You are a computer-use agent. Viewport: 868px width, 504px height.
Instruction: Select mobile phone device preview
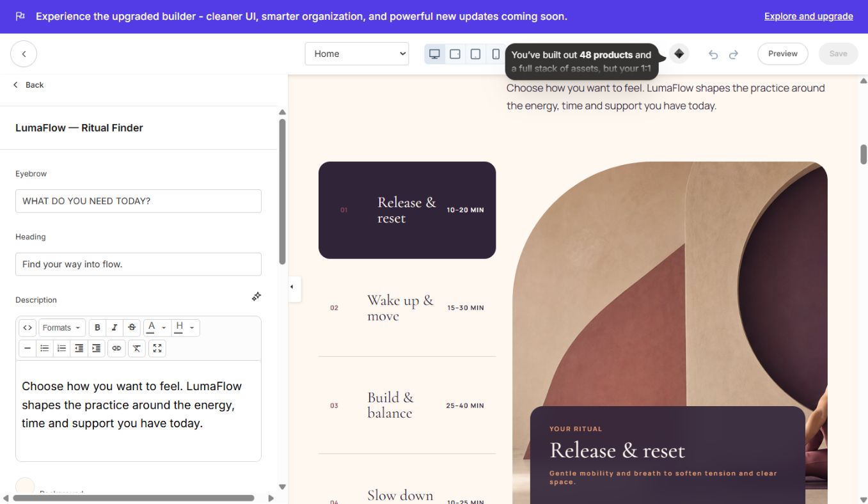496,54
